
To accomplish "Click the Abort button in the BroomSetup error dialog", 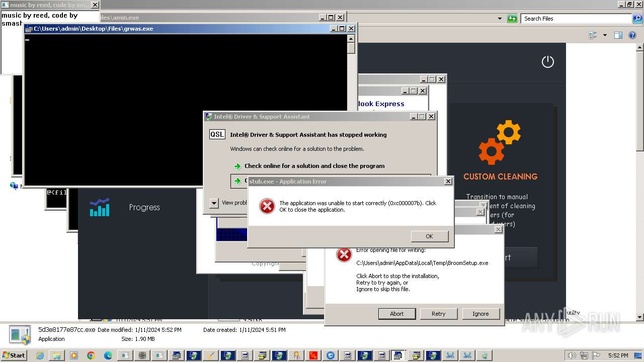I will (396, 314).
